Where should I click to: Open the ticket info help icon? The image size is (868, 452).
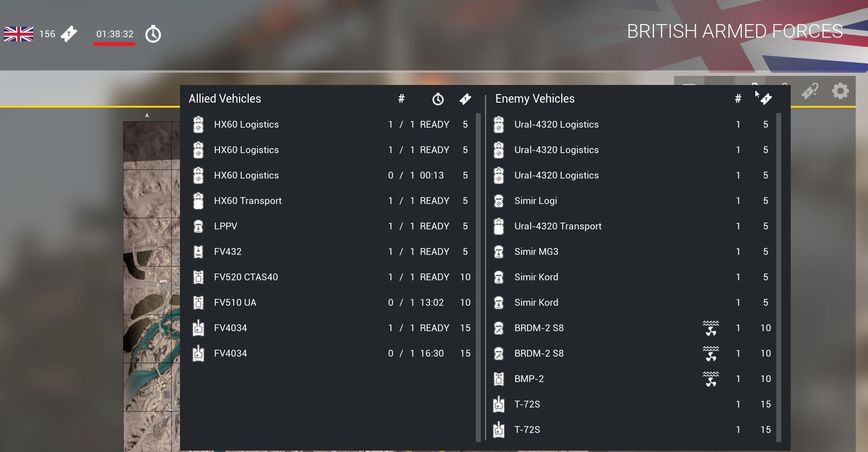[x=810, y=91]
